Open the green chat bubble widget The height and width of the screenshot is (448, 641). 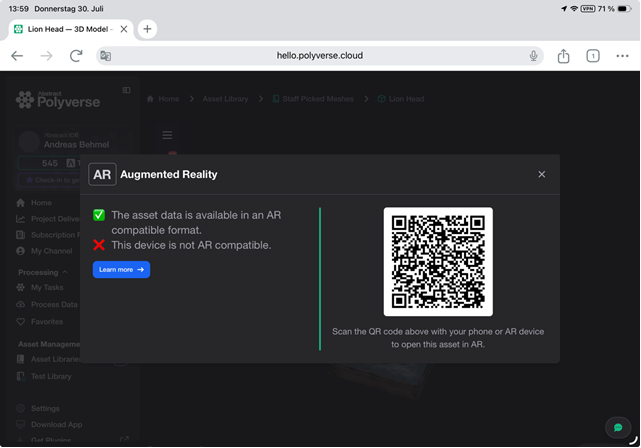click(x=618, y=428)
